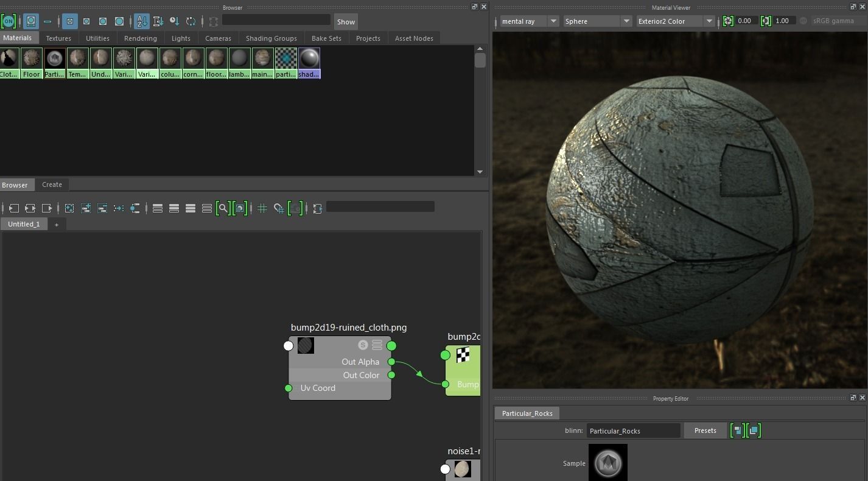Click the blinn name field Particular_Rocks
Viewport: 868px width, 481px height.
click(633, 430)
